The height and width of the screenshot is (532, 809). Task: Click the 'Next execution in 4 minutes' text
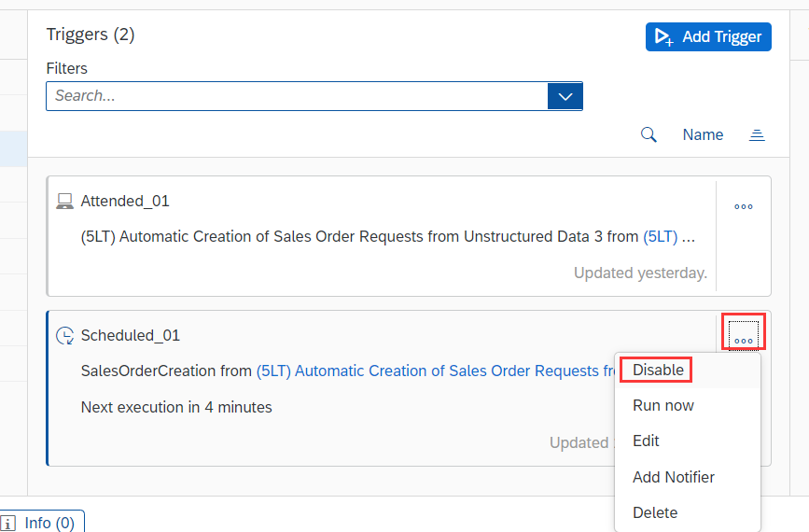pyautogui.click(x=176, y=407)
